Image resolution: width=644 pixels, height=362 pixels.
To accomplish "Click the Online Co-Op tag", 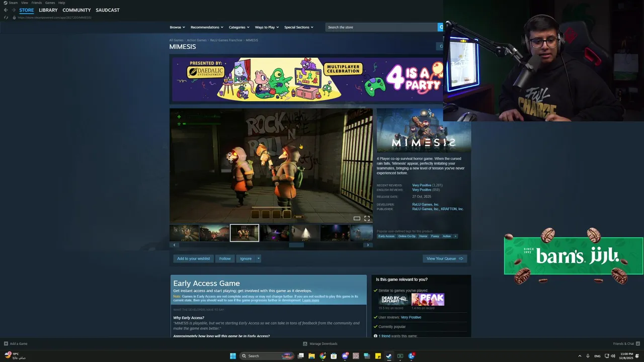I will [407, 236].
